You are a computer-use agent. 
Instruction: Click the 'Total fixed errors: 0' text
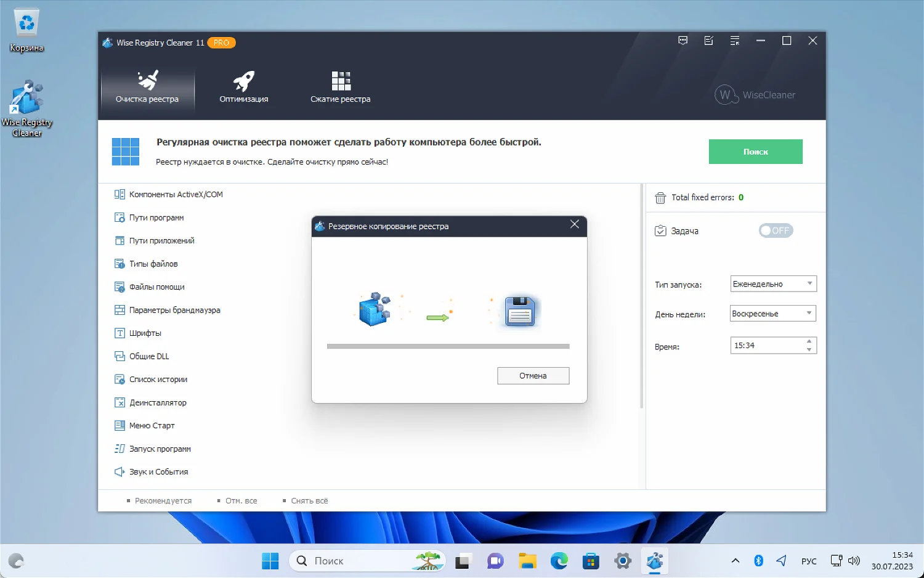(707, 198)
